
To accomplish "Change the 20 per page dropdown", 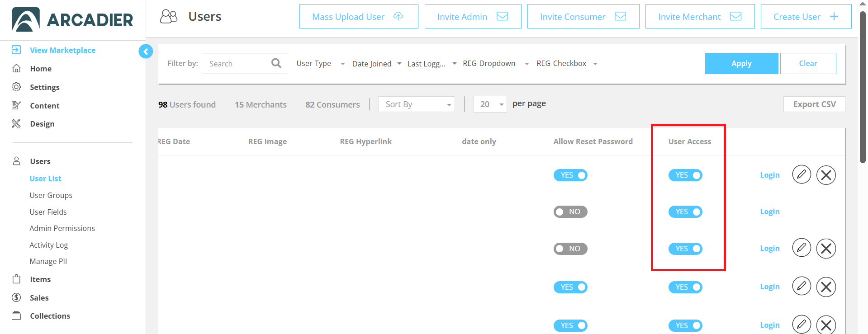I will (x=490, y=104).
